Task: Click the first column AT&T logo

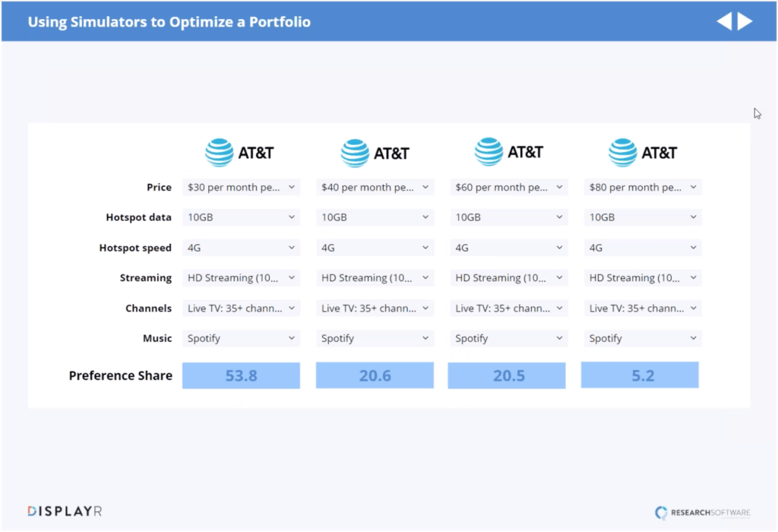Action: pyautogui.click(x=240, y=153)
